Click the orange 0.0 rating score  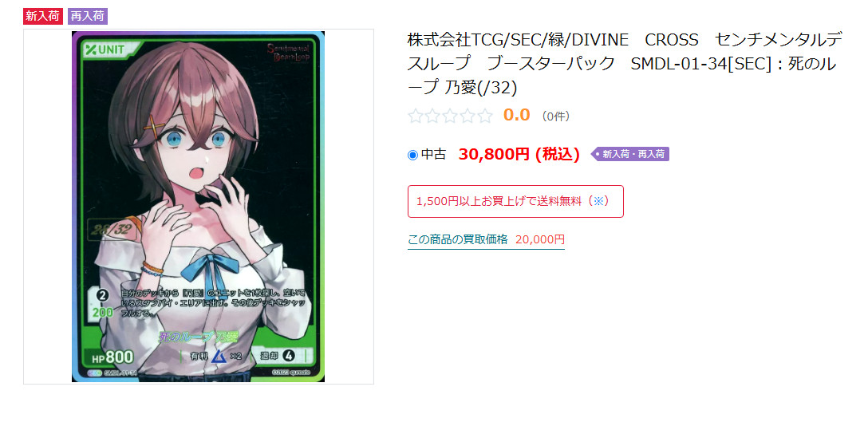tap(516, 115)
